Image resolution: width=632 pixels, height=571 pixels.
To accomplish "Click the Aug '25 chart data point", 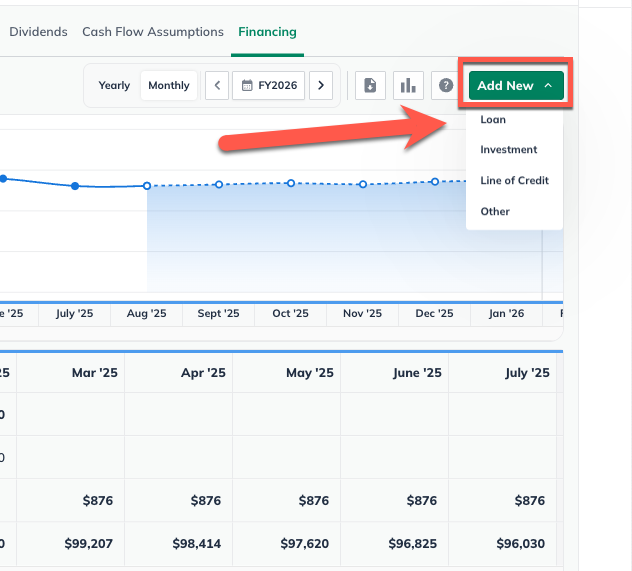I will [147, 186].
